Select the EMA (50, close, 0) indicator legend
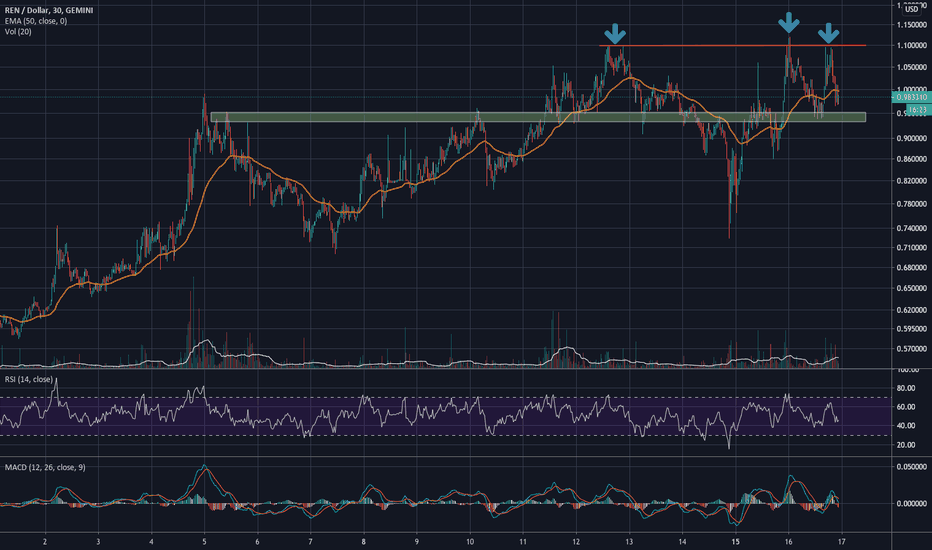Screen dimensions: 932x550 click(36, 21)
